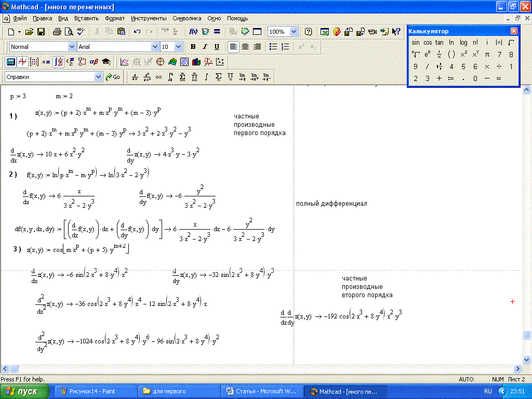
Task: Open the Символика menu
Action: point(187,18)
